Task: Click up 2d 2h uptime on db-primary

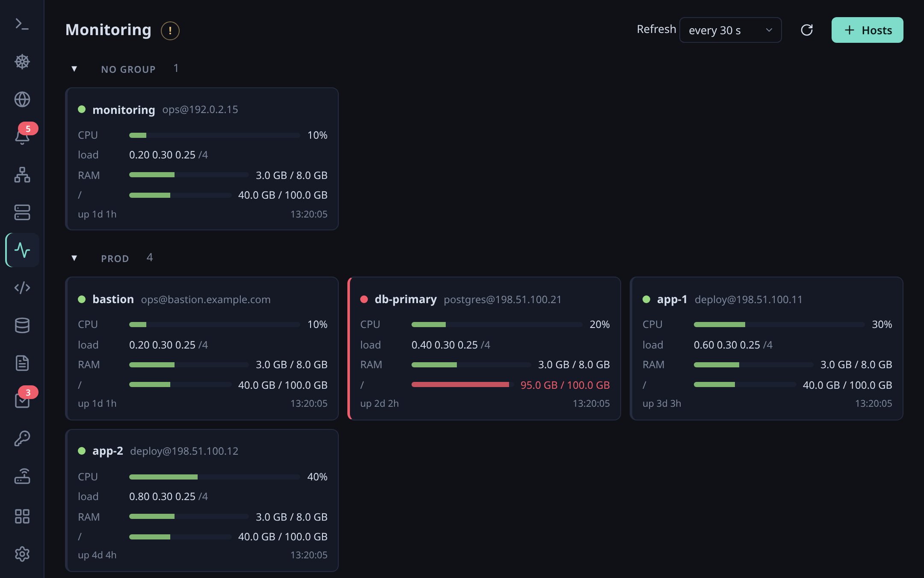Action: 379,403
